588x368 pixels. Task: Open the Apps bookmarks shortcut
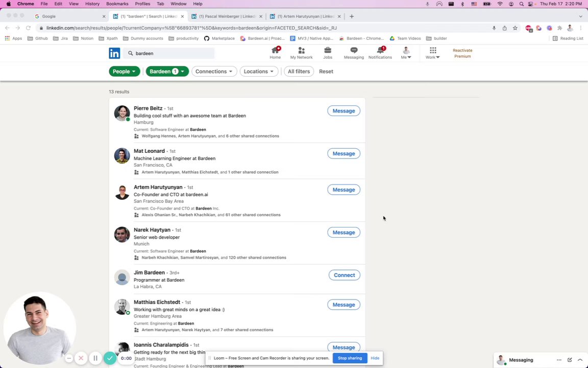tap(13, 38)
